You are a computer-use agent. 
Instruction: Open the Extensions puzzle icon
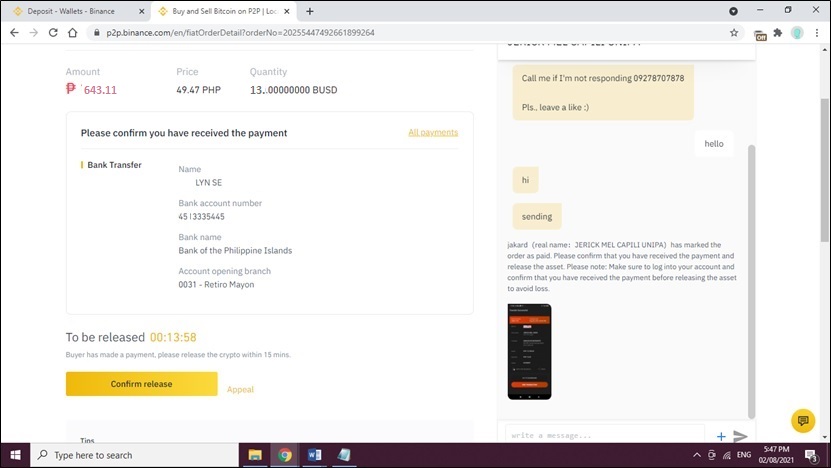(777, 32)
